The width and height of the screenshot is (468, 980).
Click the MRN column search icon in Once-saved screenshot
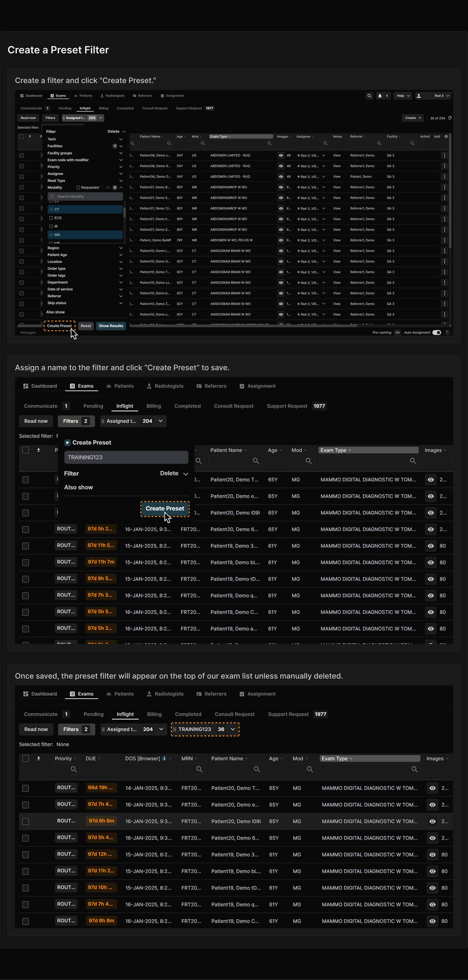(199, 769)
